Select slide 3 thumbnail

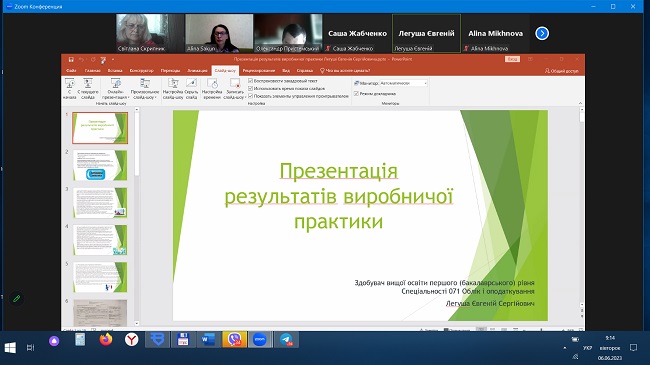100,202
